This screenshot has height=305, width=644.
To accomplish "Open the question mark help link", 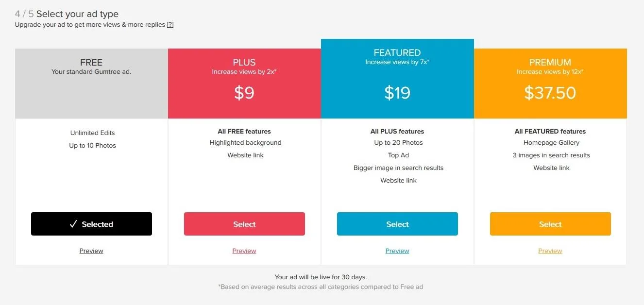I will 170,25.
